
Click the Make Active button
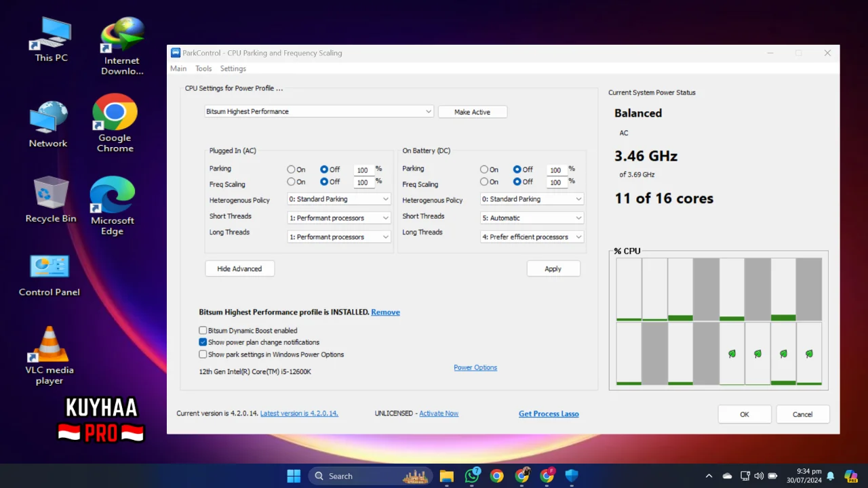(x=472, y=112)
